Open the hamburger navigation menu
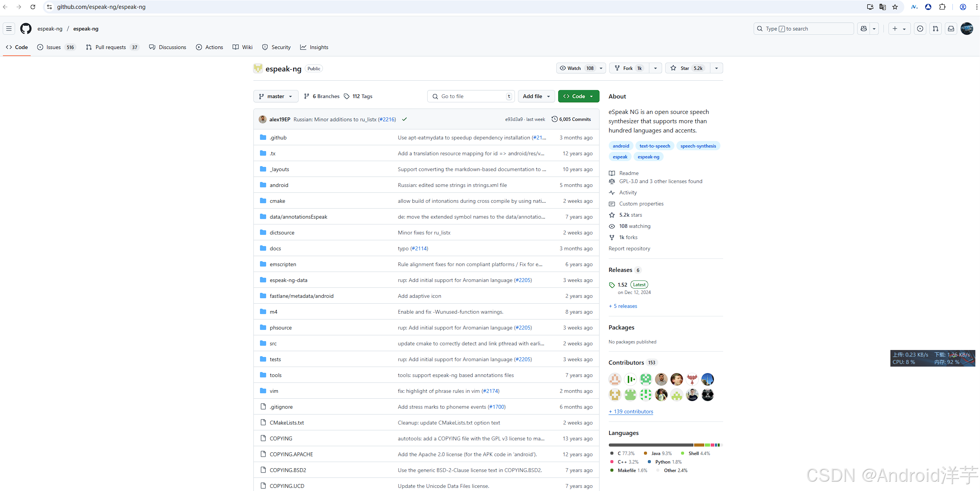 pos(9,29)
